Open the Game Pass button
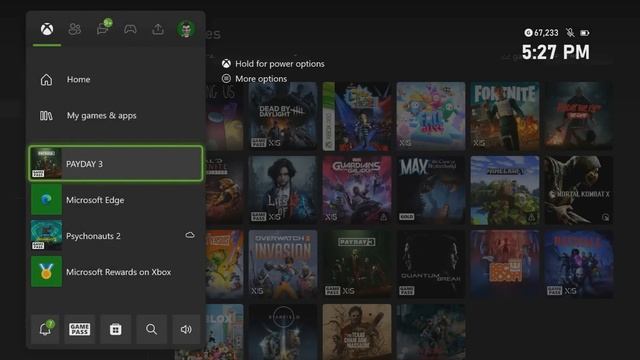 (80, 329)
